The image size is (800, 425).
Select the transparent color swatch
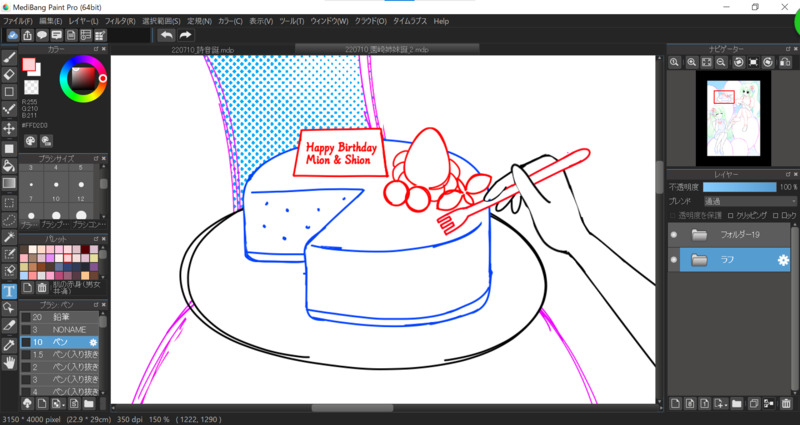coord(31,87)
